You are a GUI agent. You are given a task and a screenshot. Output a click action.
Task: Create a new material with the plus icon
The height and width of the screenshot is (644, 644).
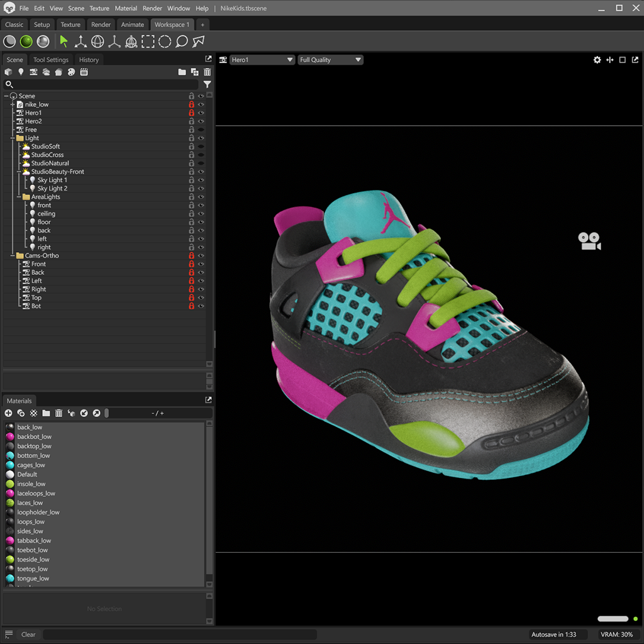[8, 413]
